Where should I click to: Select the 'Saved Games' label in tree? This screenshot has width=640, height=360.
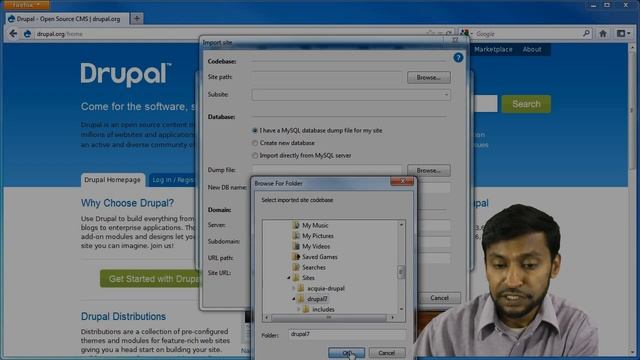(x=320, y=257)
